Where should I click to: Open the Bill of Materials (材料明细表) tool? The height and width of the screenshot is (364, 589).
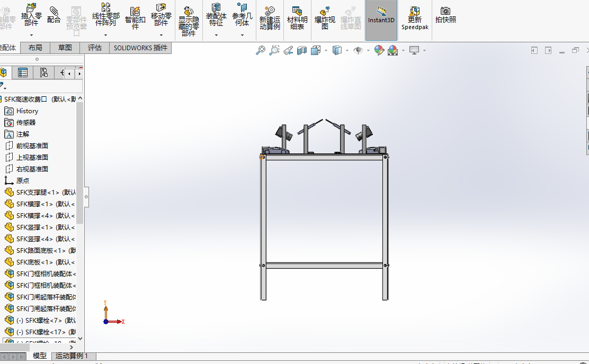click(297, 19)
